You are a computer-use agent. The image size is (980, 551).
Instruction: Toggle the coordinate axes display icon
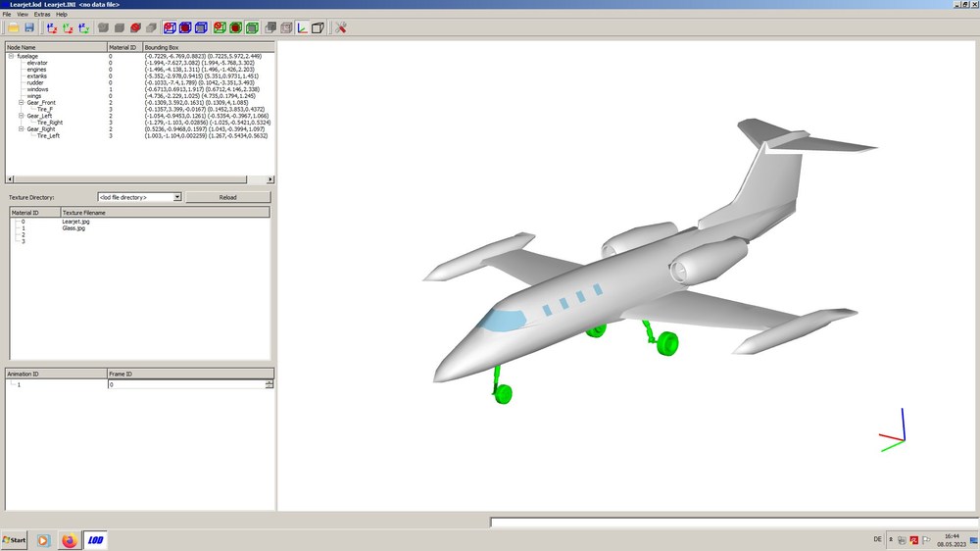[303, 27]
